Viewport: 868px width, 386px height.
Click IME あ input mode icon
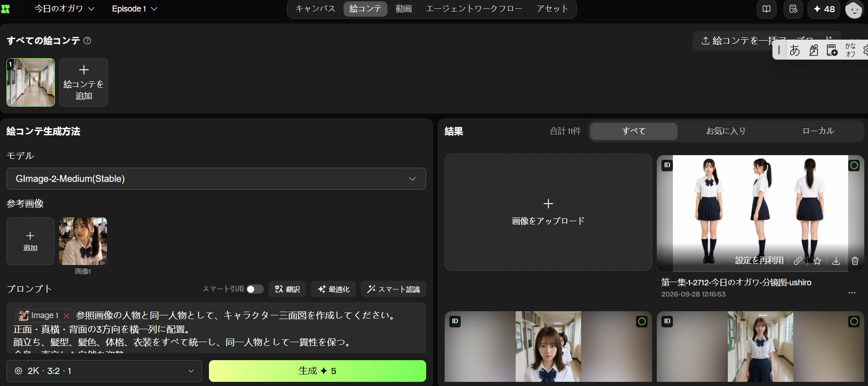[795, 50]
